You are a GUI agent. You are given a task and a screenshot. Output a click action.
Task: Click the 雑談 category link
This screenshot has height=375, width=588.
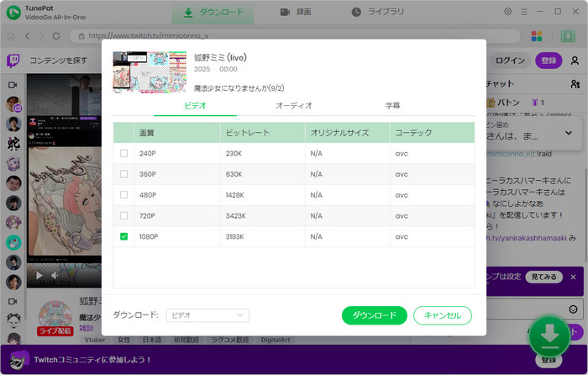click(87, 328)
